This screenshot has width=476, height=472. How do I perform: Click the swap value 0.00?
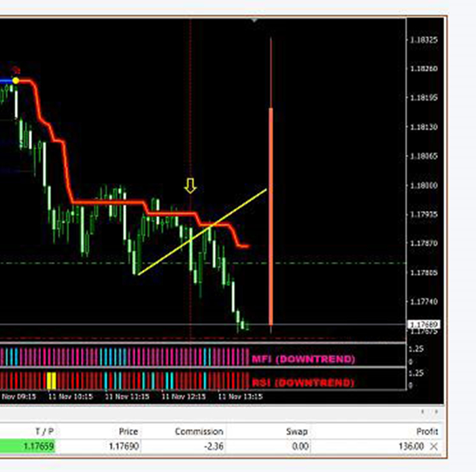point(300,446)
